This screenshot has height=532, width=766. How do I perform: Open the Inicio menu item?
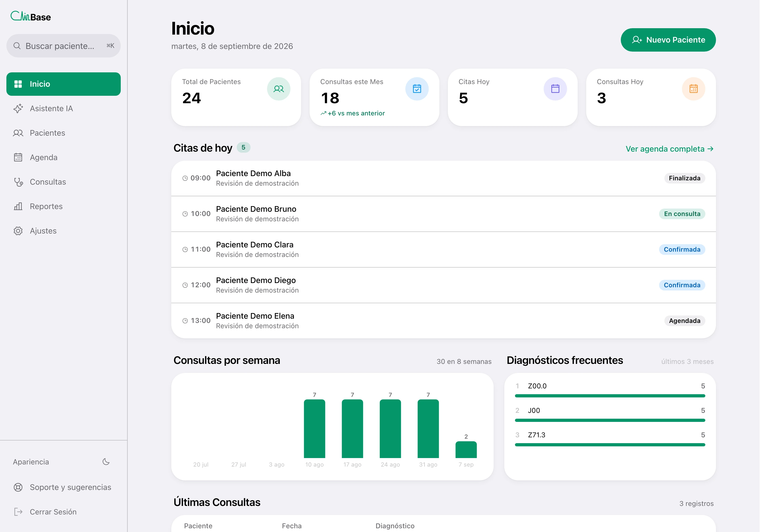63,84
